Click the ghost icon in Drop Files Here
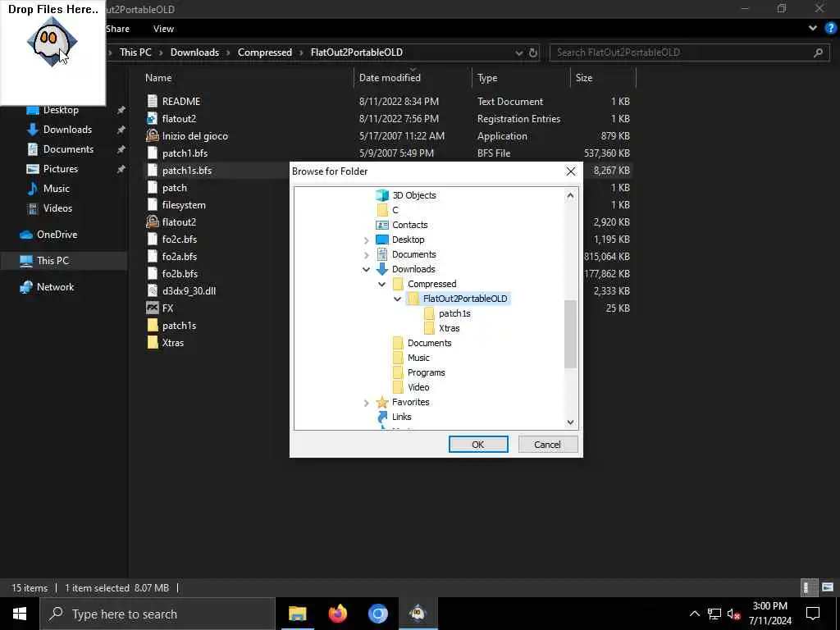The height and width of the screenshot is (630, 840). click(x=52, y=42)
